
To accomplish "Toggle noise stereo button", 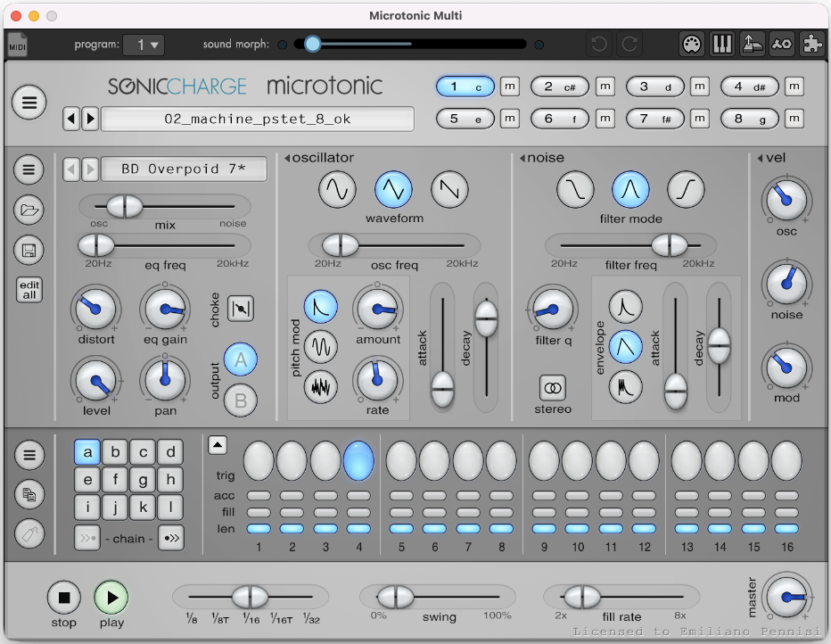I will 553,388.
